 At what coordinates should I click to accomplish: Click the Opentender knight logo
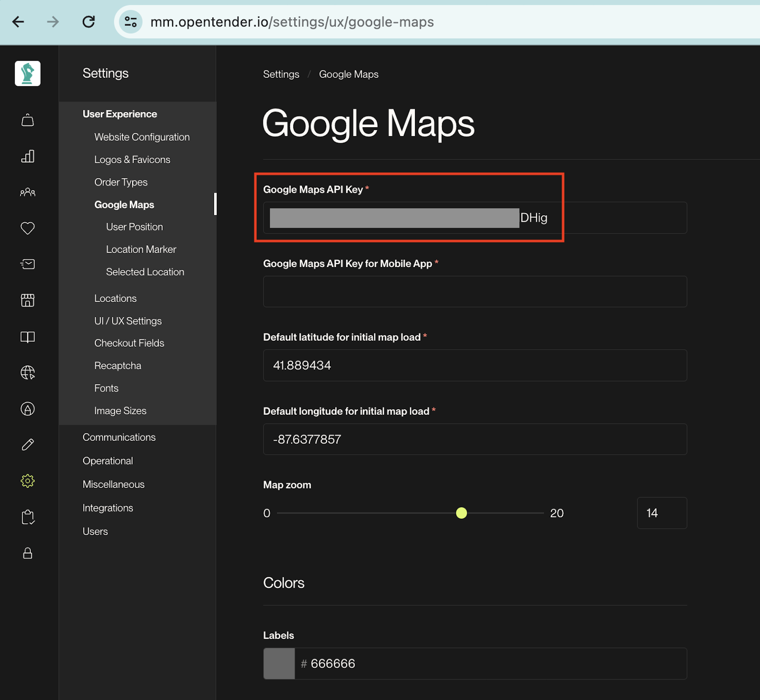pyautogui.click(x=28, y=73)
